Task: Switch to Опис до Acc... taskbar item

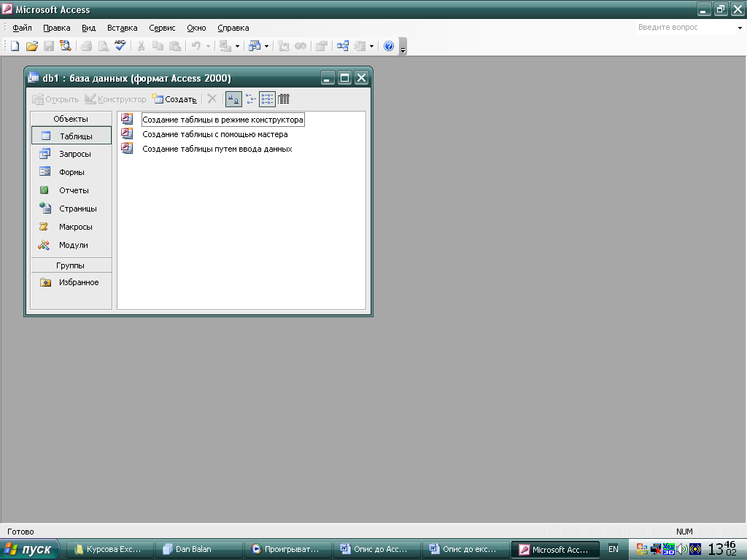Action: point(377,550)
